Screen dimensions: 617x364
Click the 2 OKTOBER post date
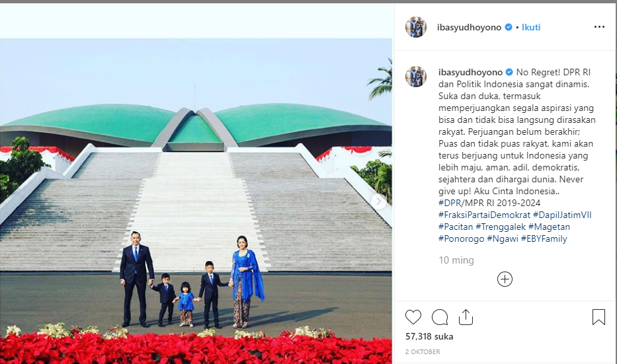pos(423,352)
